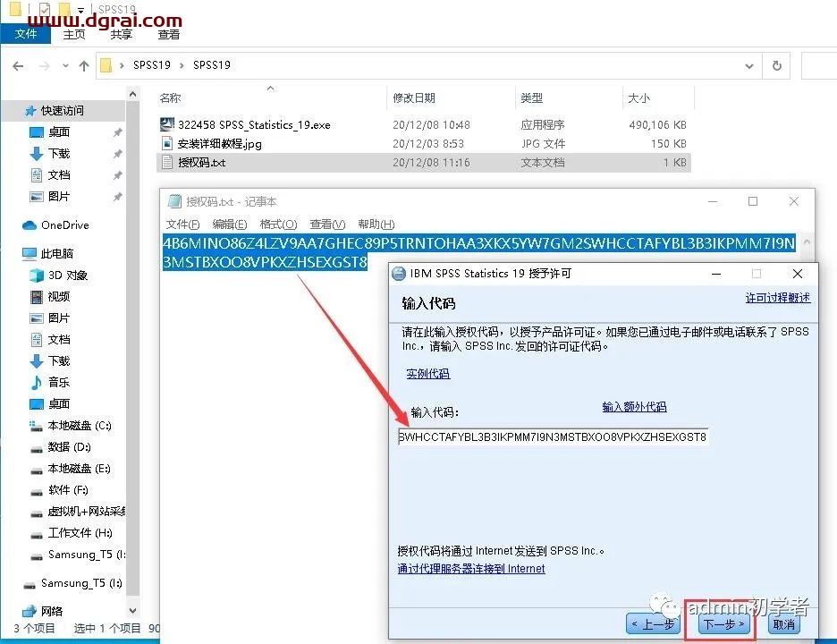The image size is (837, 644).
Task: Open 本地磁盘 (C:) drive
Action: (x=79, y=426)
